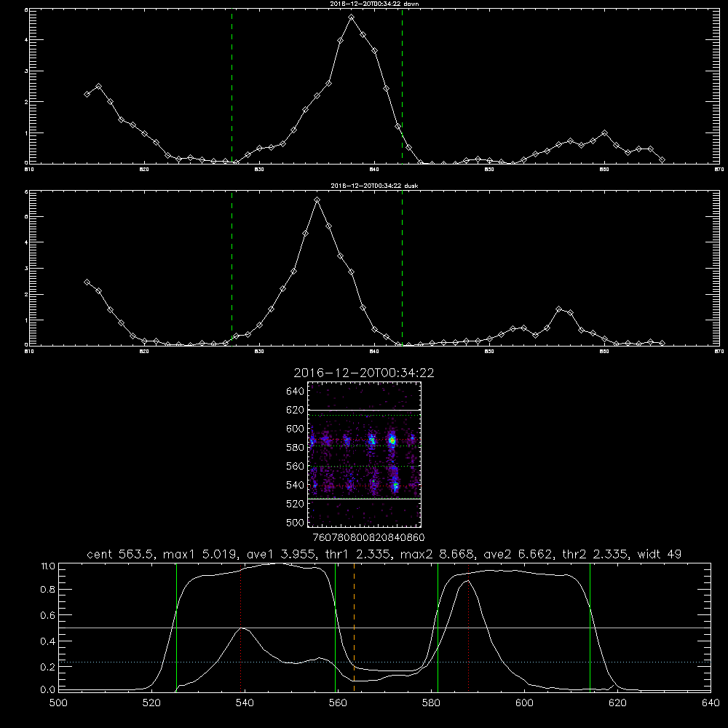Click the 'widt 49' value in stats line
728x728 pixels.
point(660,554)
